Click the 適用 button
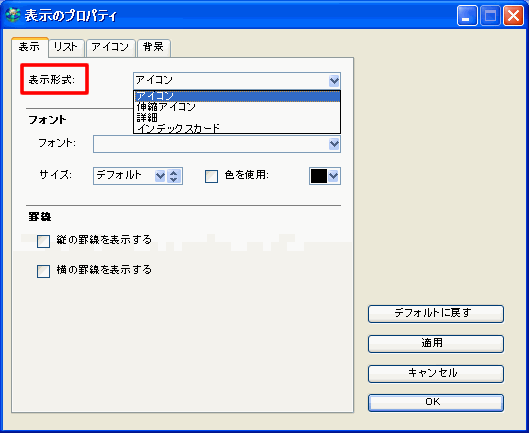 436,344
